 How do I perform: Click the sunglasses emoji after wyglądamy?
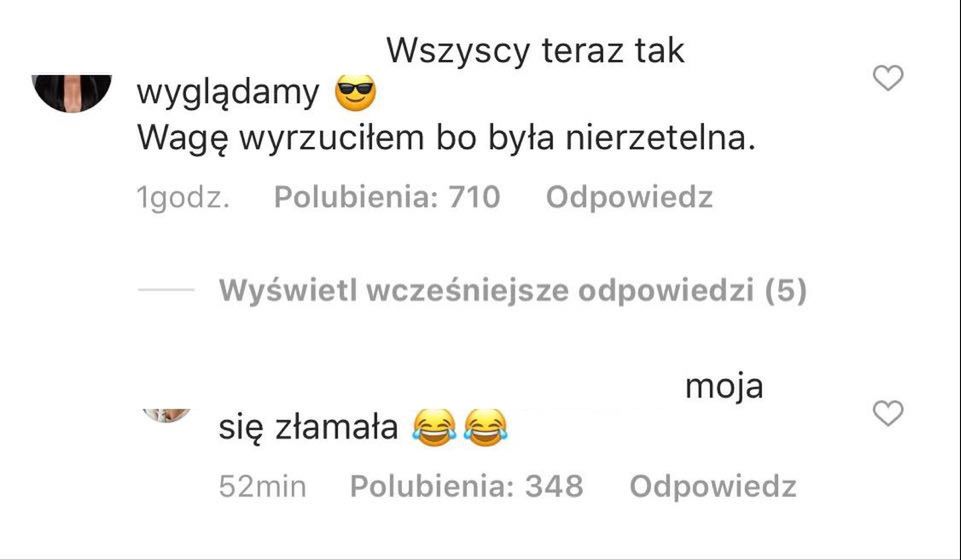[355, 93]
